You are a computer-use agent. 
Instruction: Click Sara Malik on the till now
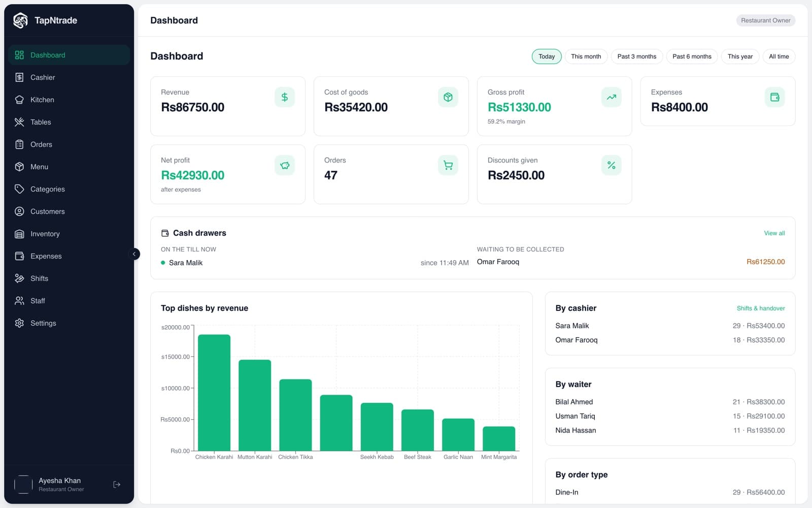186,263
